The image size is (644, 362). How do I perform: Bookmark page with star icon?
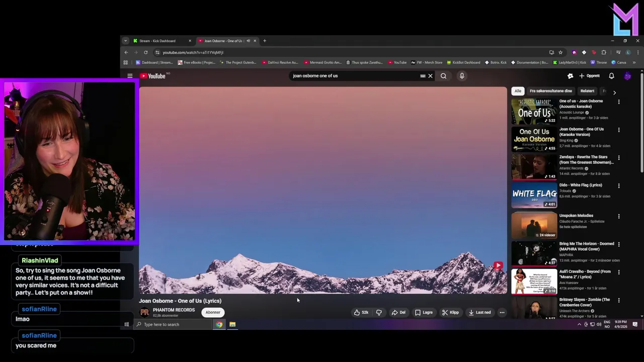click(x=560, y=52)
